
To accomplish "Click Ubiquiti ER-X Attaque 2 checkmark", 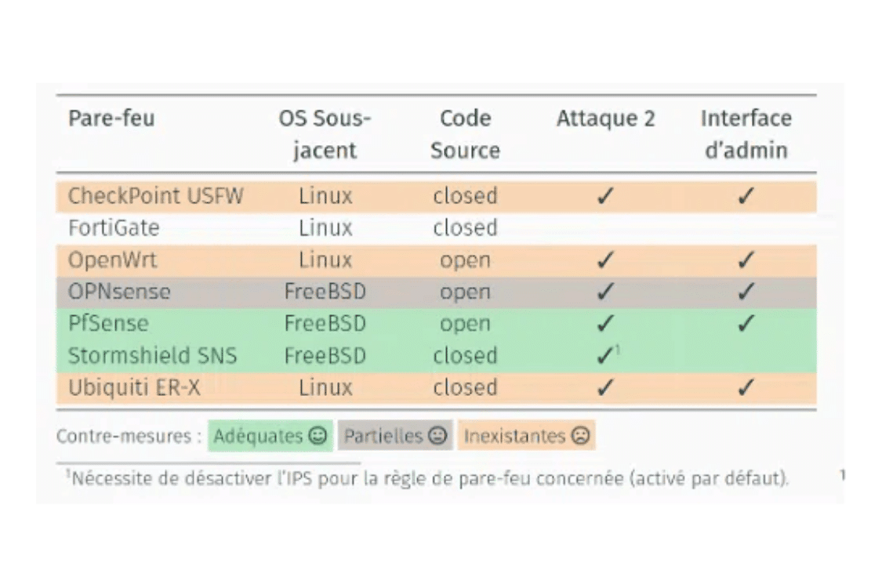I will [x=605, y=387].
